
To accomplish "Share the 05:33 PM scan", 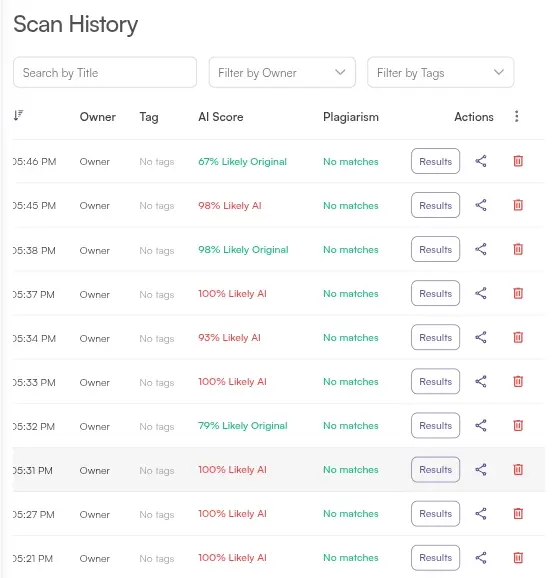I will (481, 382).
